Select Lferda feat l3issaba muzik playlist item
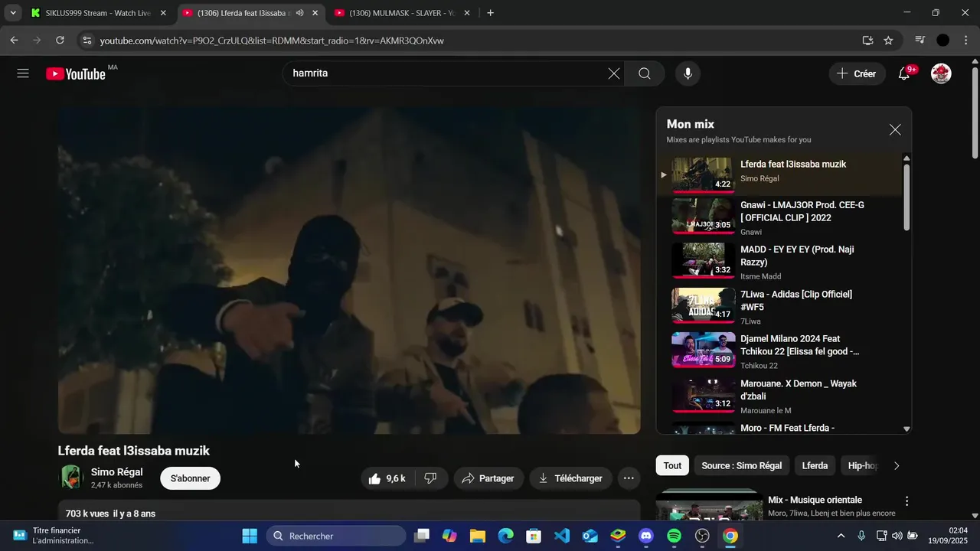 pyautogui.click(x=779, y=174)
